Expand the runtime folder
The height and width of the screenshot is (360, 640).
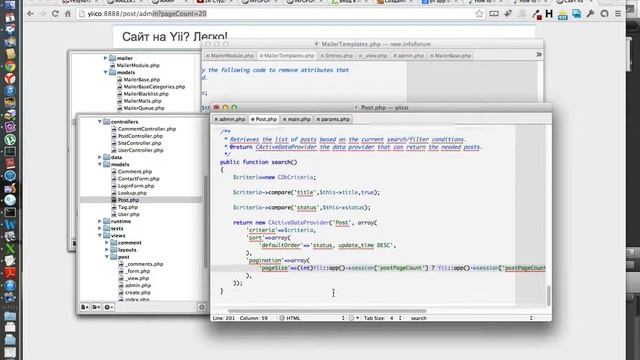click(x=100, y=221)
